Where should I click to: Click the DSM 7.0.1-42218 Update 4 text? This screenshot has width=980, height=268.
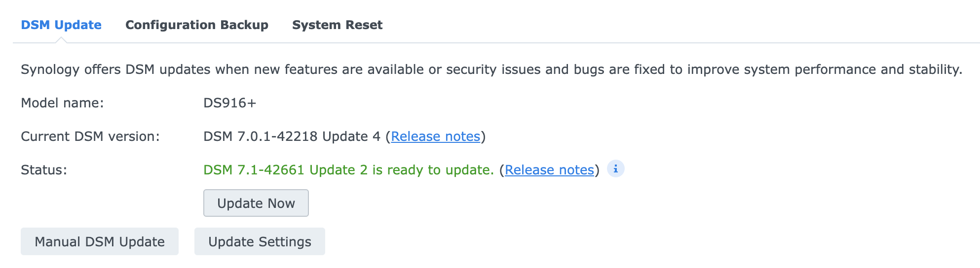(292, 136)
